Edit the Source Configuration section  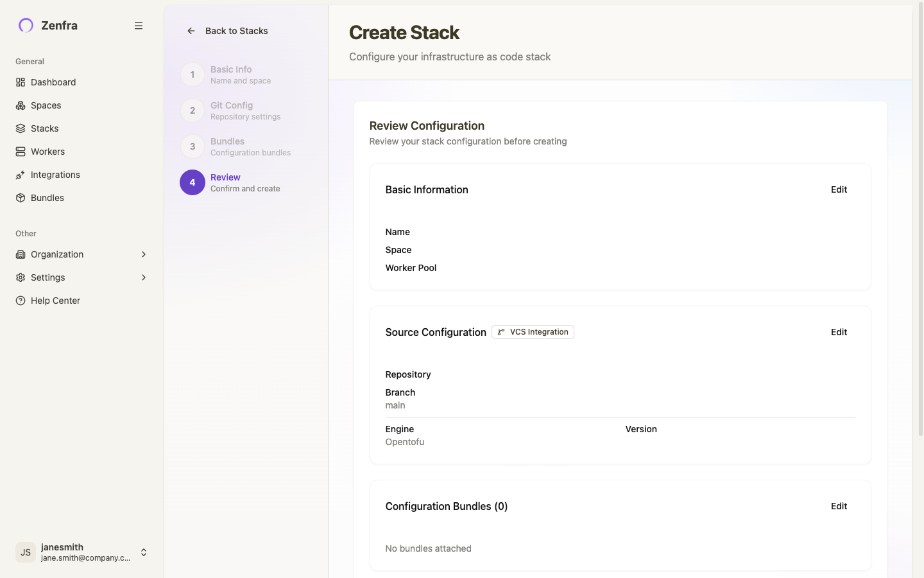pyautogui.click(x=839, y=332)
